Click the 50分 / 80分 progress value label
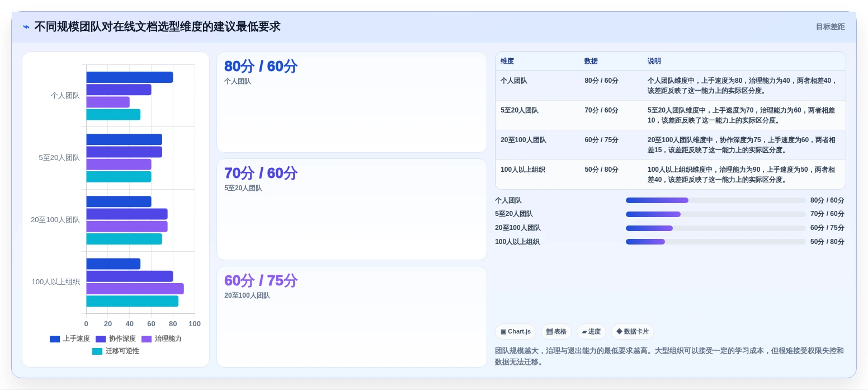This screenshot has width=868, height=390. click(x=827, y=242)
